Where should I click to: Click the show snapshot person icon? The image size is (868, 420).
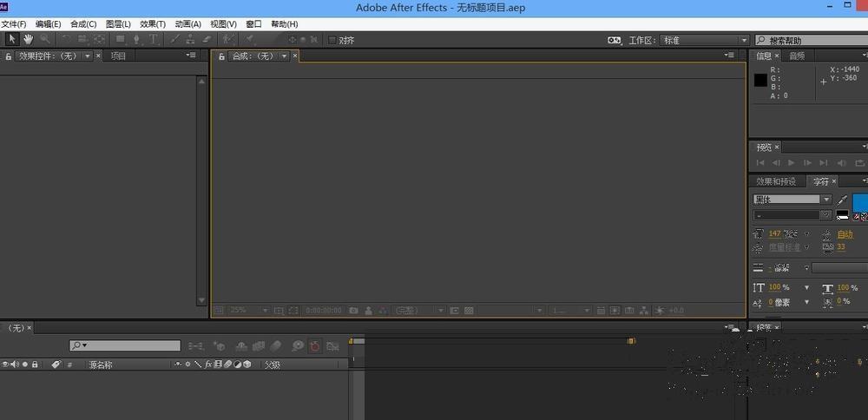tap(368, 311)
